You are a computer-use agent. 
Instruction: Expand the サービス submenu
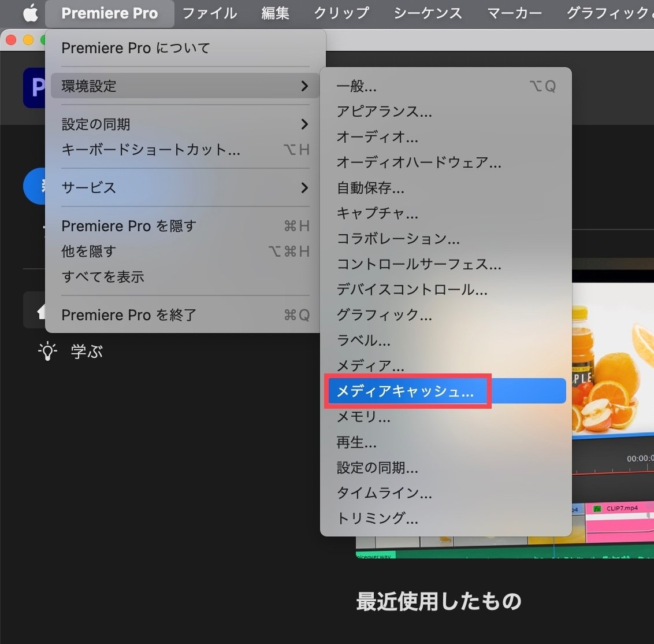tap(185, 187)
